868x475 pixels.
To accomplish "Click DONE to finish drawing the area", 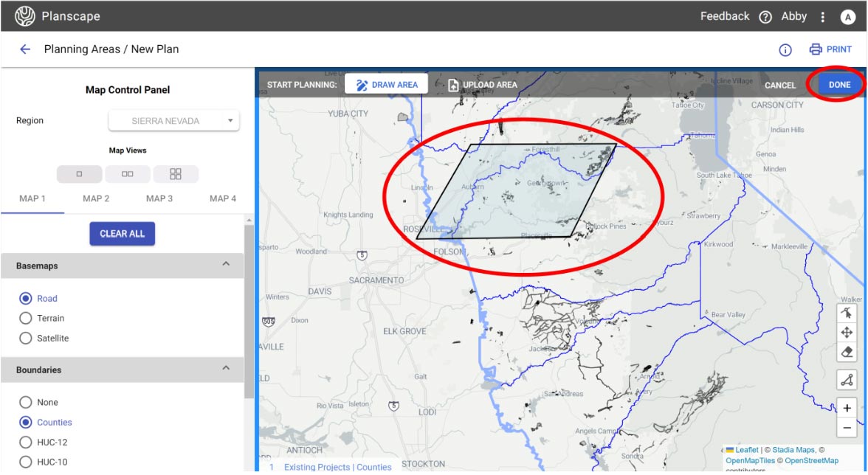I will tap(839, 85).
